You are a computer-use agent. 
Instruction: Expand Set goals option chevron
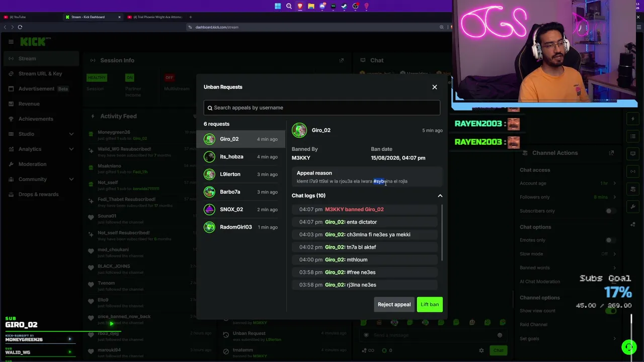614,338
